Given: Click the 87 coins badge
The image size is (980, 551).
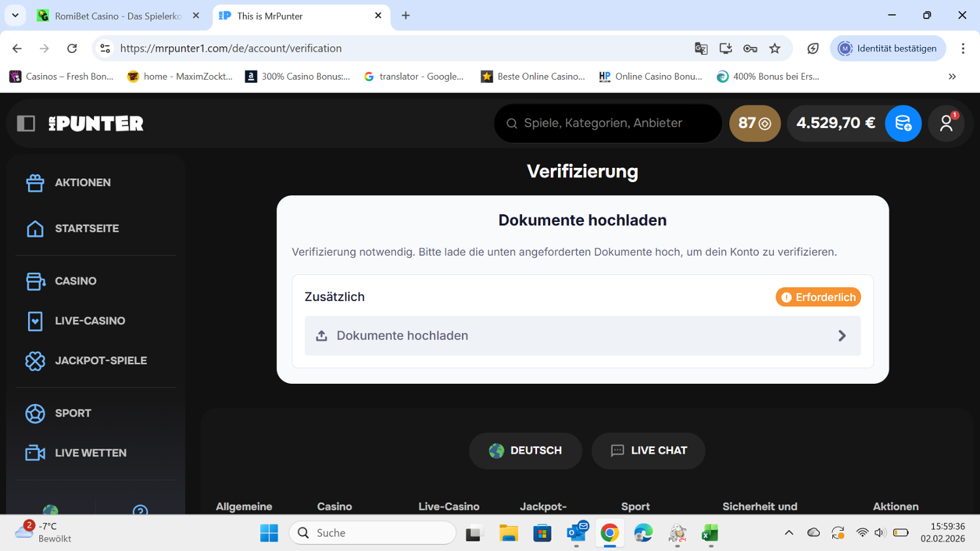Looking at the screenshot, I should pos(755,123).
